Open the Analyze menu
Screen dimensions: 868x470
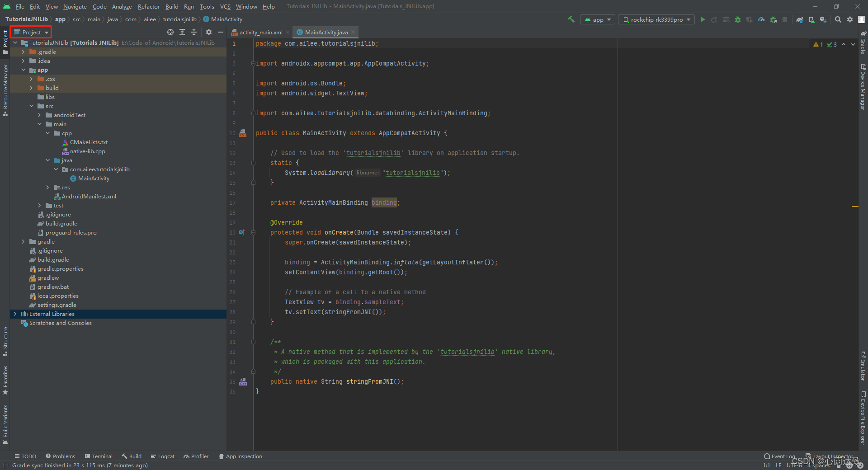click(122, 6)
